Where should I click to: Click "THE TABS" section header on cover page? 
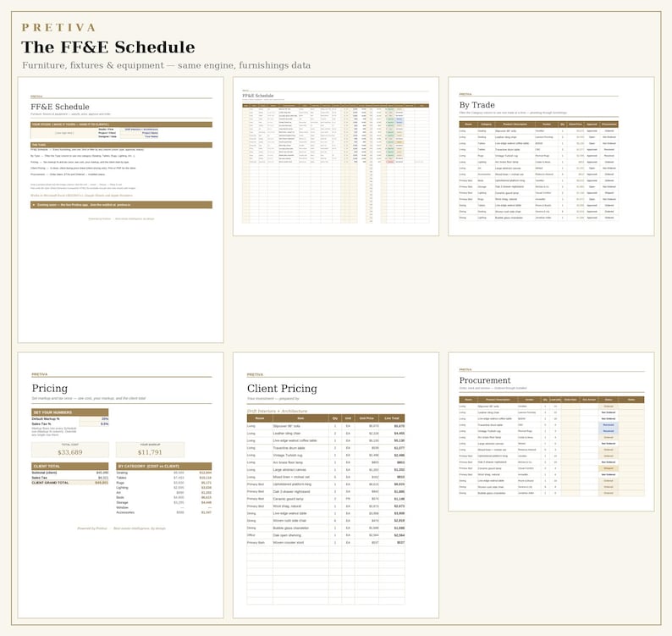pos(121,145)
